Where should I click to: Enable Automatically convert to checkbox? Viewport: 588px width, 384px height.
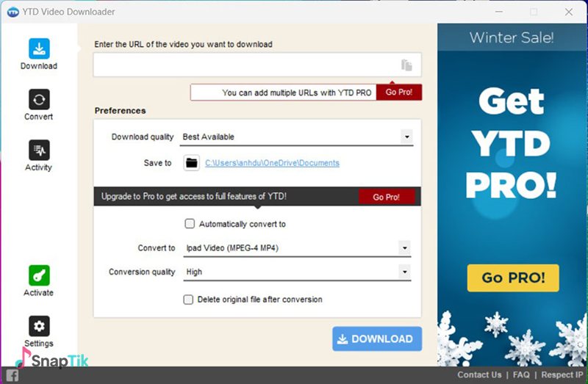(x=190, y=224)
